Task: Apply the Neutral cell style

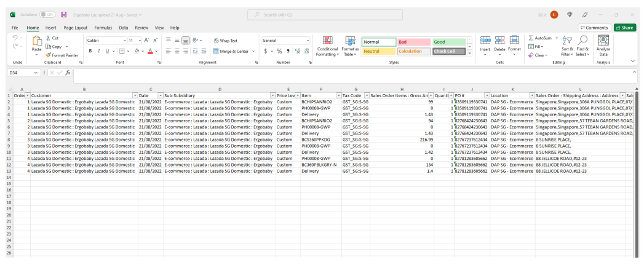Action: point(379,52)
